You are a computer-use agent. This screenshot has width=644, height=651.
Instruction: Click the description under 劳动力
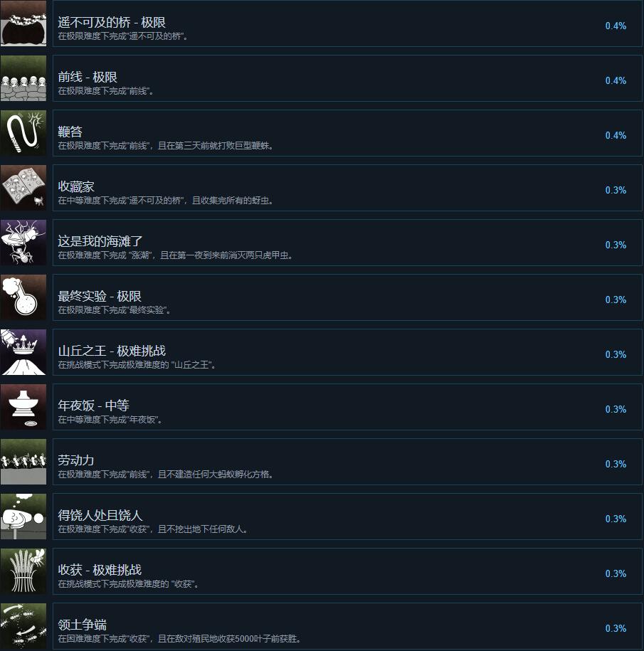(165, 474)
